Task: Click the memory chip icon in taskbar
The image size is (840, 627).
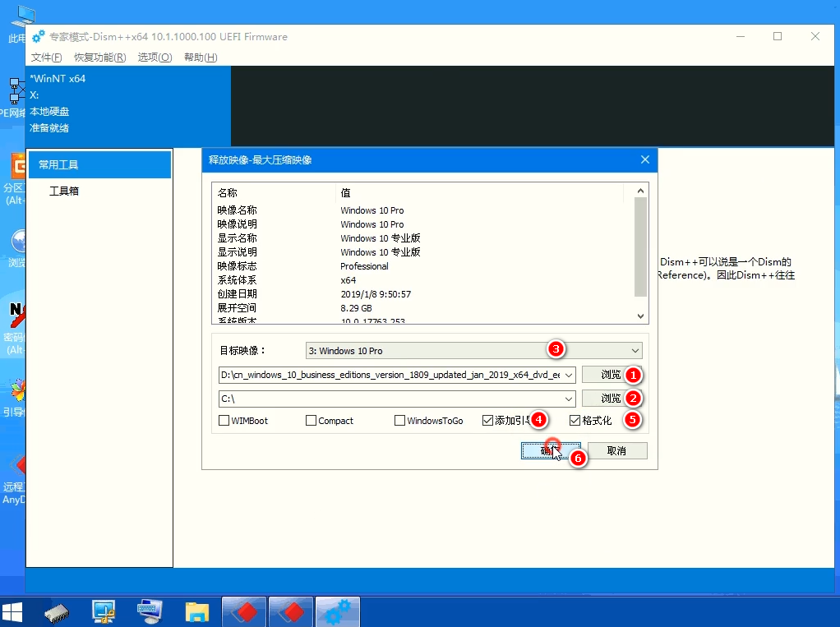Action: point(58,612)
